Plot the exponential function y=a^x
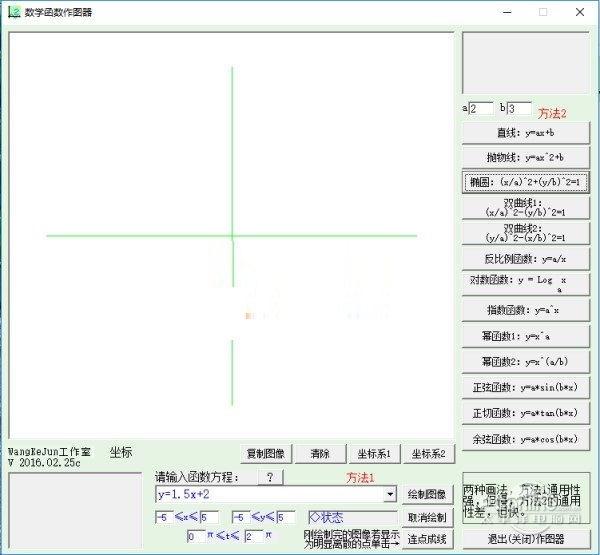This screenshot has height=555, width=600. pos(525,310)
